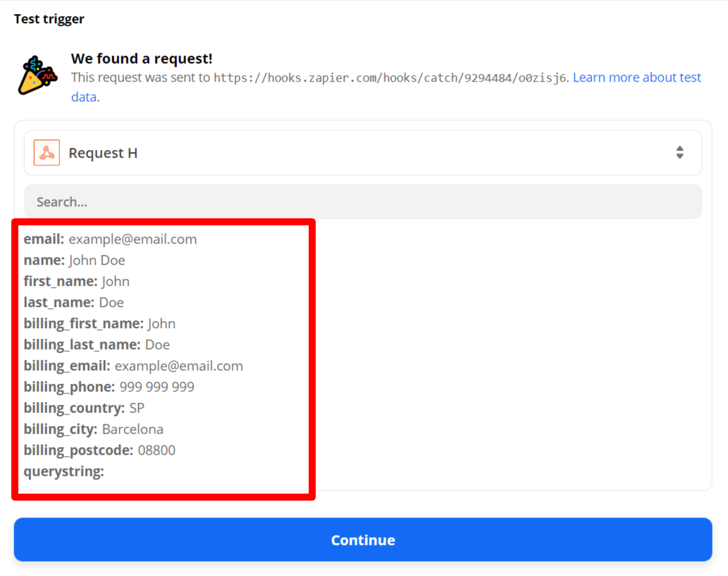Select the billing_first_name: John row
The width and height of the screenshot is (728, 576).
(100, 324)
